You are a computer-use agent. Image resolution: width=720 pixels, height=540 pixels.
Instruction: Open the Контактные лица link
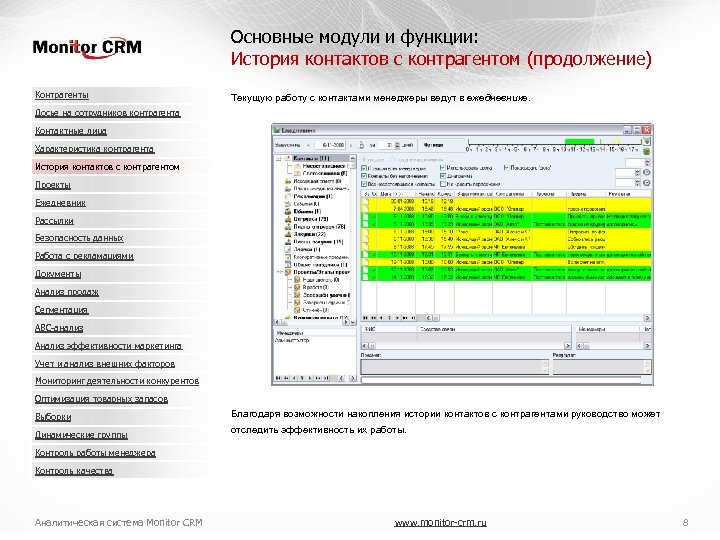pos(71,131)
